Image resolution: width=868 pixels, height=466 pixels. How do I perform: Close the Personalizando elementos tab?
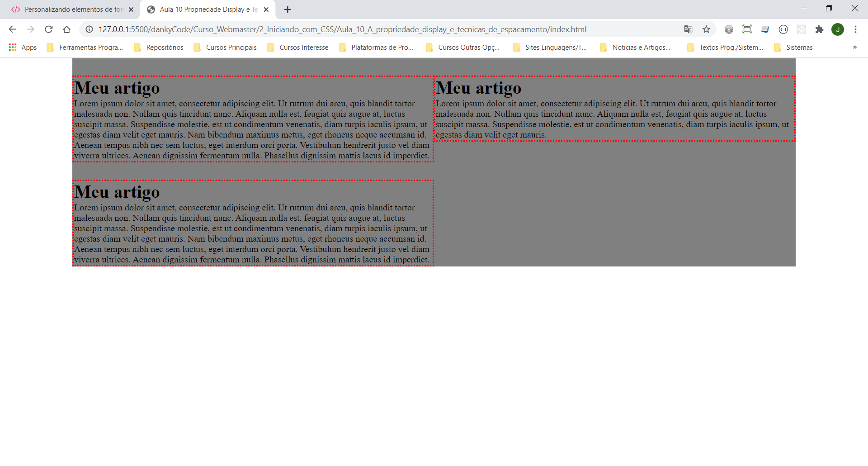[x=131, y=10]
